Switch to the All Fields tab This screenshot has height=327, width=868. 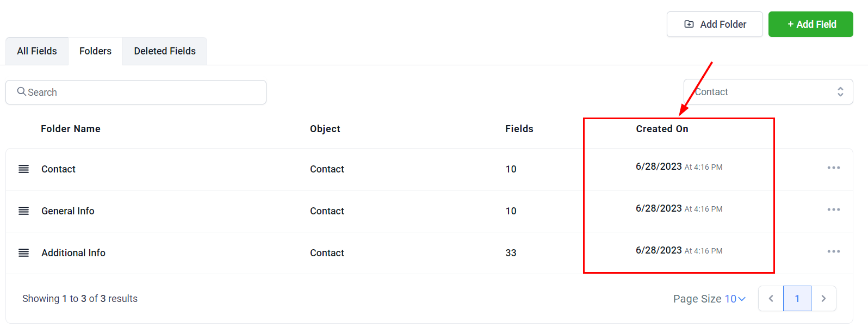pos(37,51)
